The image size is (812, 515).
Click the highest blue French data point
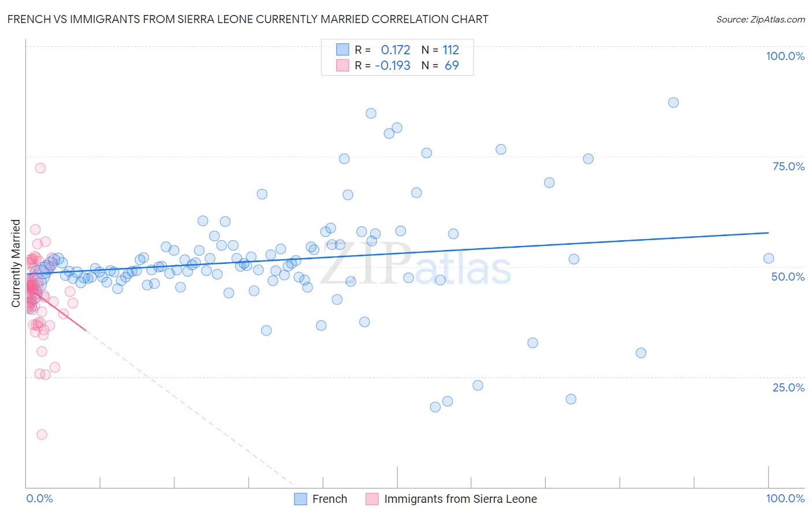coord(673,102)
